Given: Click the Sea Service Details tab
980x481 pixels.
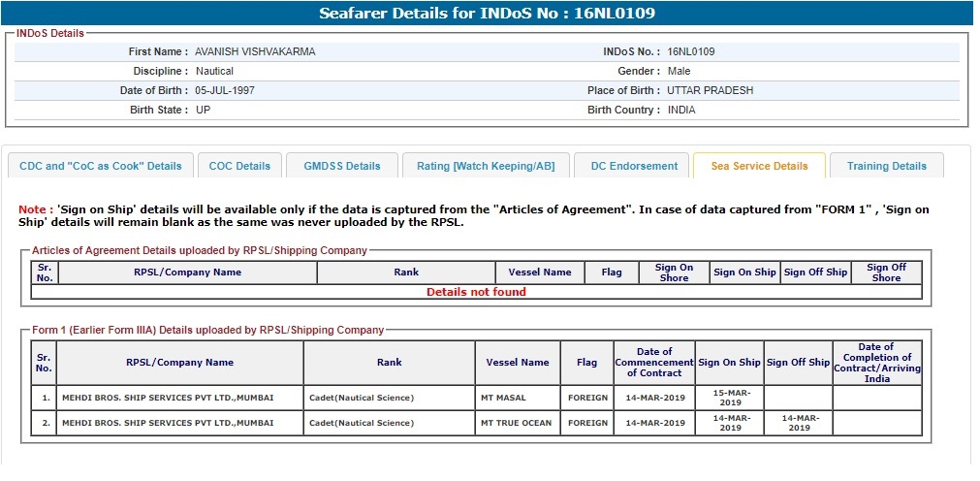Looking at the screenshot, I should point(759,166).
